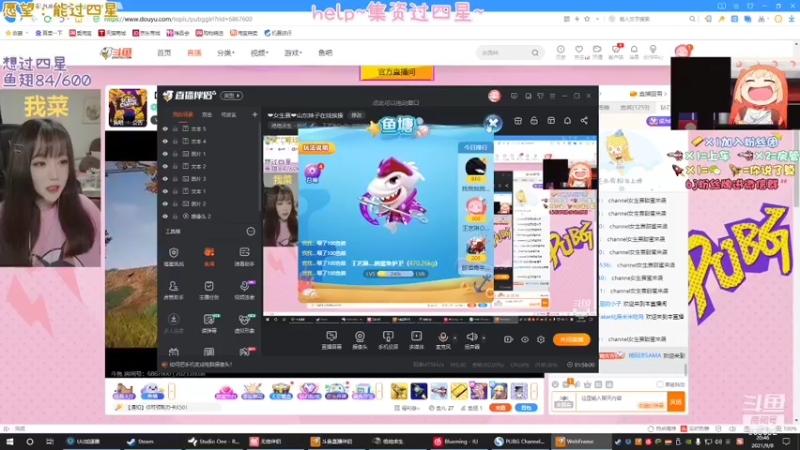Add a camera source in bottom bar
This screenshot has height=450, width=800.
click(360, 340)
